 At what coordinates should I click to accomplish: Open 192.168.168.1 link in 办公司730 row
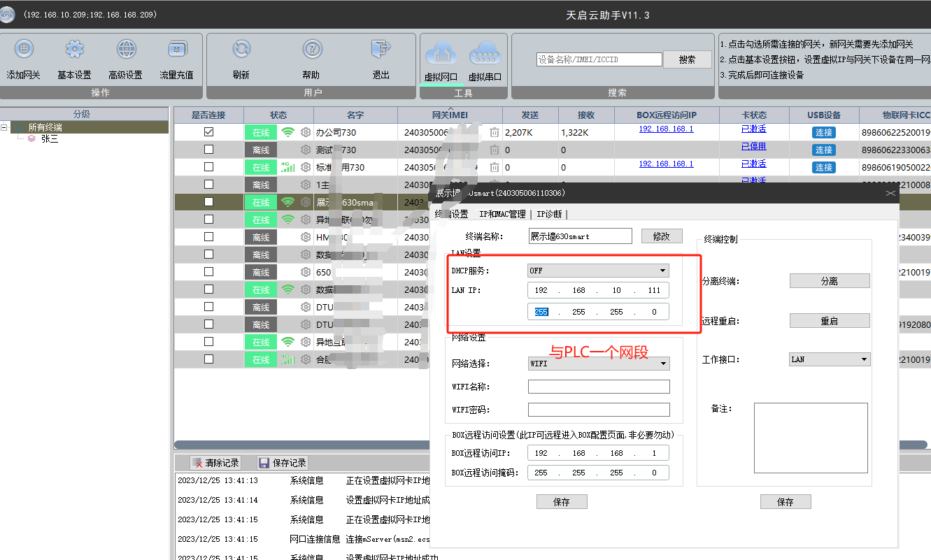pyautogui.click(x=666, y=129)
